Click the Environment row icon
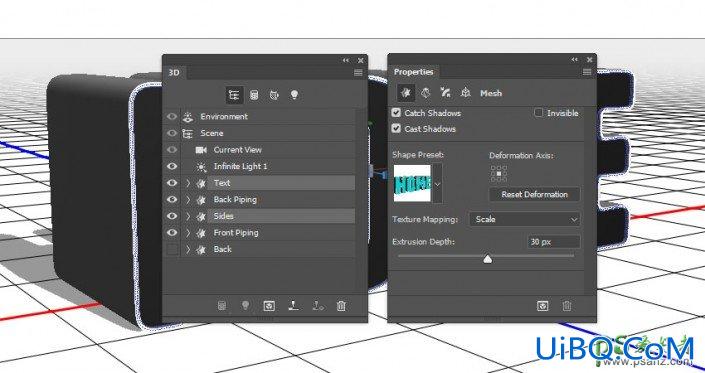 click(188, 117)
